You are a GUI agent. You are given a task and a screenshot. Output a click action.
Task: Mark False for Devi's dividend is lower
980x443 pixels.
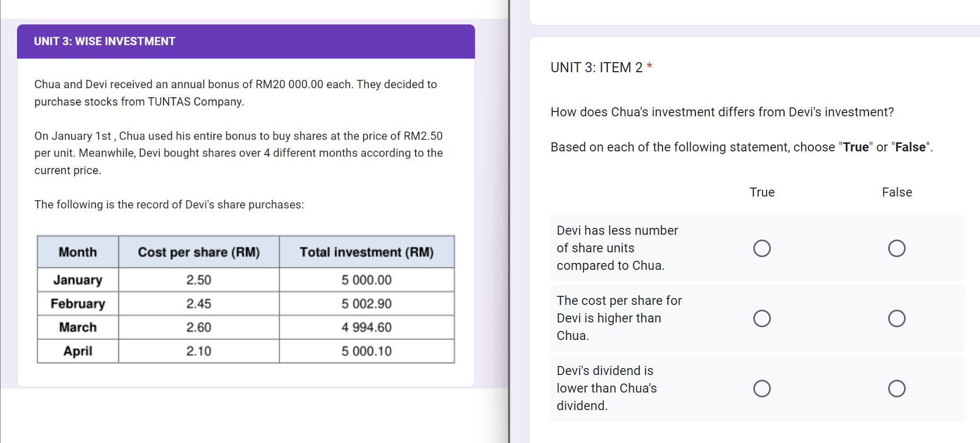click(897, 388)
